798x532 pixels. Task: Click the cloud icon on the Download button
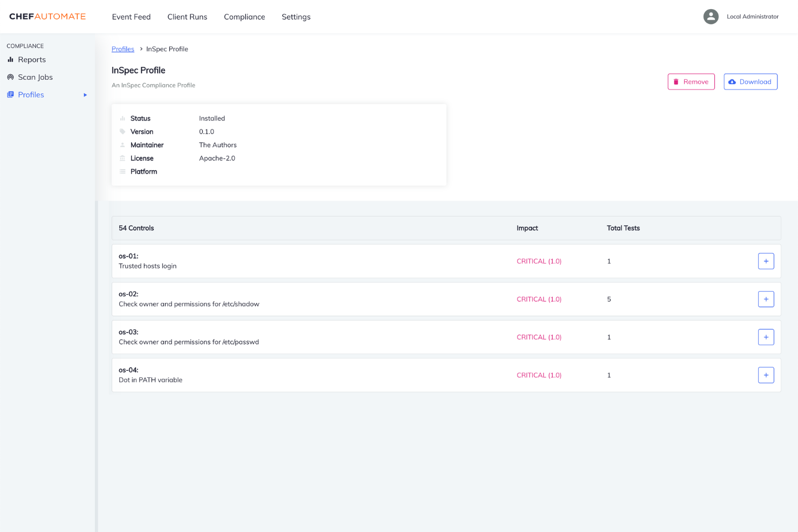coord(732,81)
